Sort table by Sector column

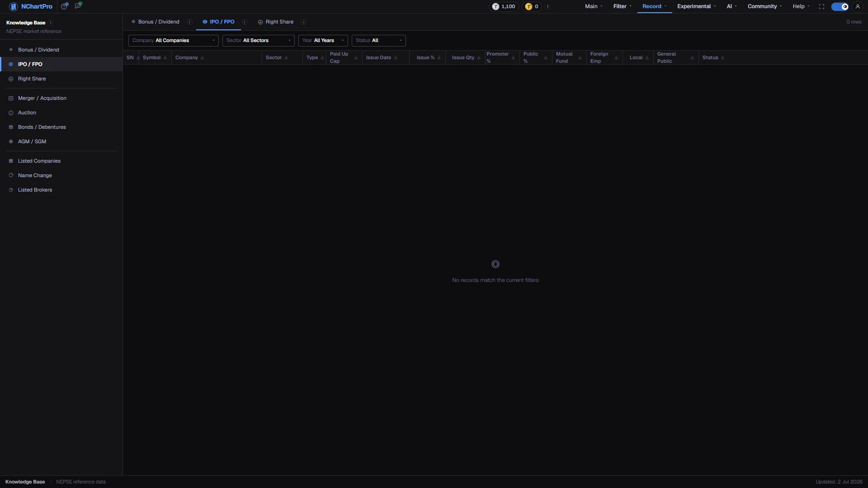[x=282, y=57]
